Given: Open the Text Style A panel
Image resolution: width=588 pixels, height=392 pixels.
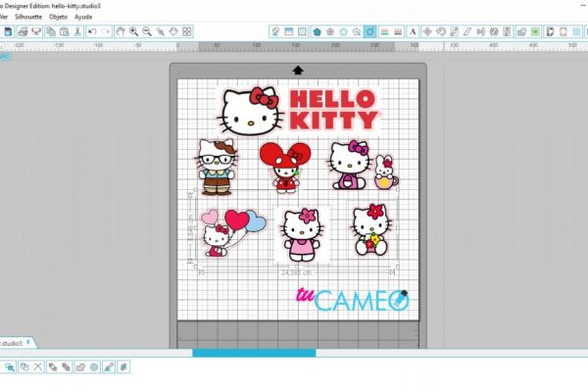Looking at the screenshot, I should (413, 32).
